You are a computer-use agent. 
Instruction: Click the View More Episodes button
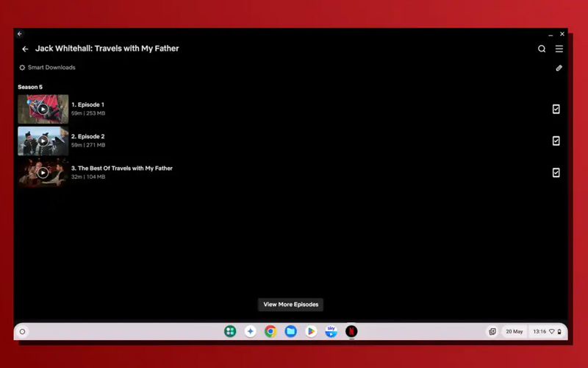(290, 305)
